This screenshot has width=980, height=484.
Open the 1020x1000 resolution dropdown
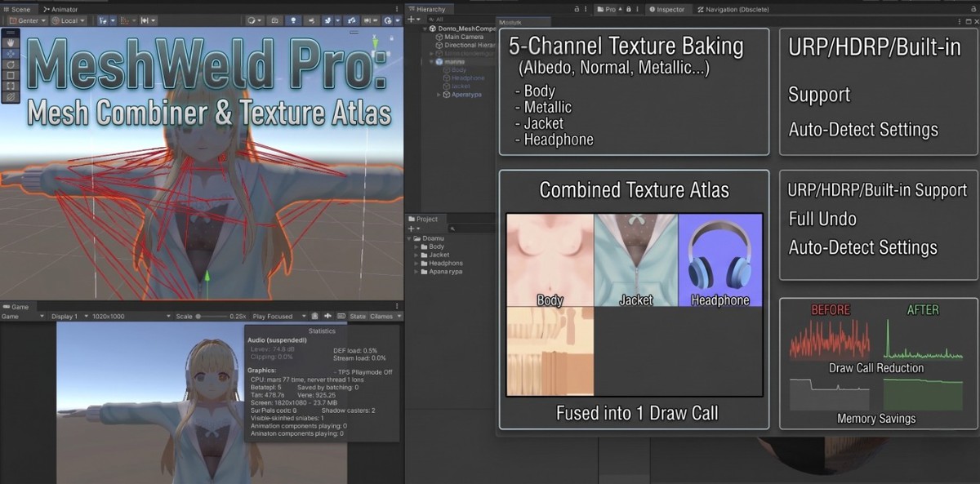tap(131, 316)
